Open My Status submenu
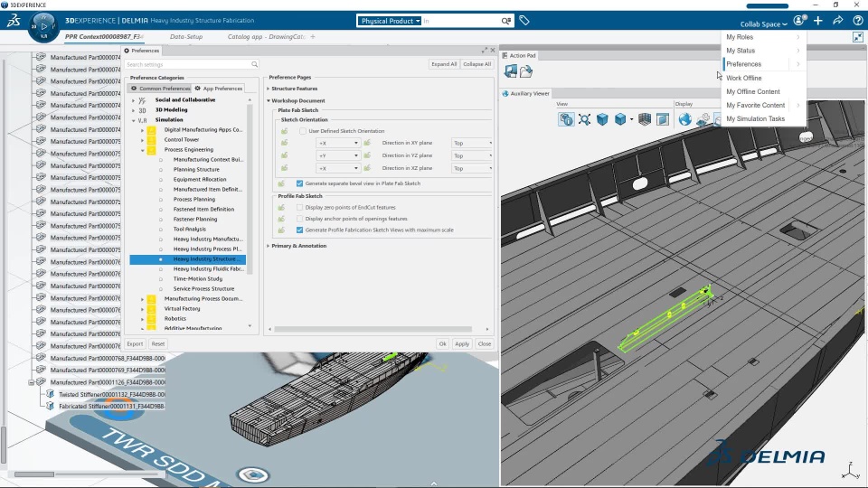 point(763,51)
